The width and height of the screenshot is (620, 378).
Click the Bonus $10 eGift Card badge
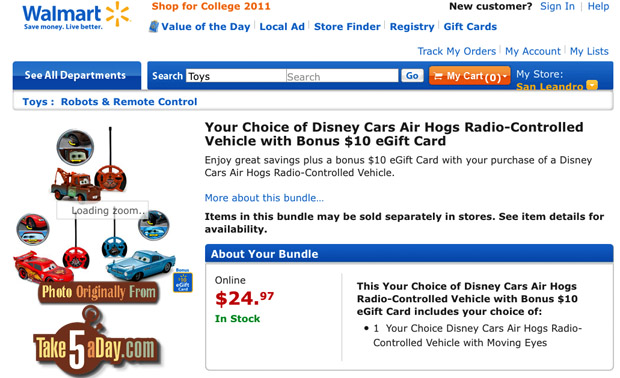point(183,280)
